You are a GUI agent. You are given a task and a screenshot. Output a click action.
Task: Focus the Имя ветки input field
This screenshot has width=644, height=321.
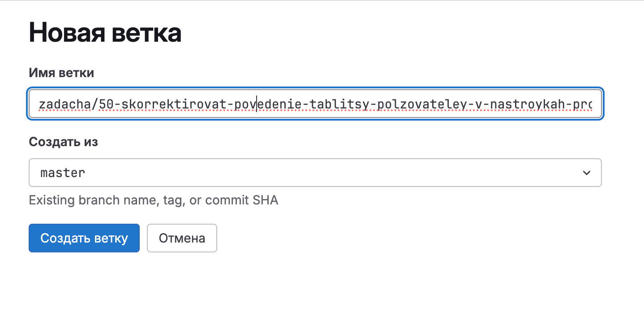(x=315, y=104)
